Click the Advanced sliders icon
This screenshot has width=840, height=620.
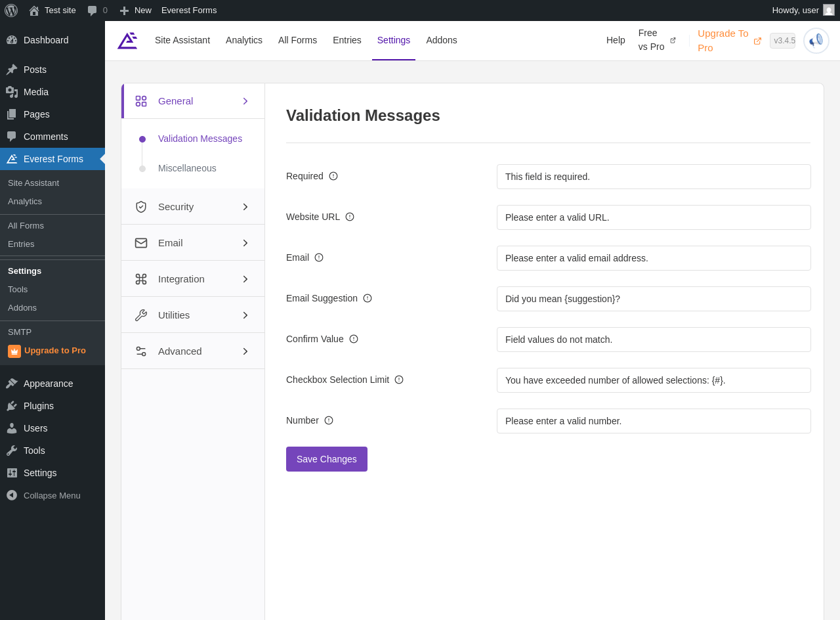tap(141, 351)
